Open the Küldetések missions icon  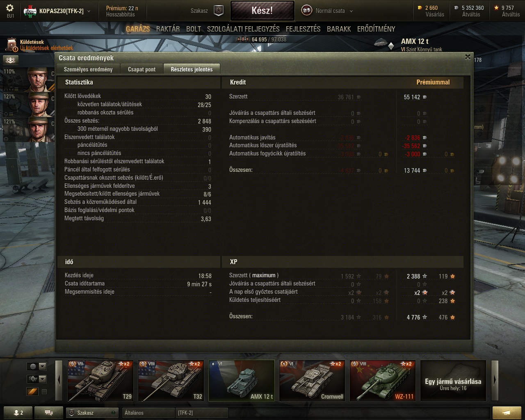(11, 45)
